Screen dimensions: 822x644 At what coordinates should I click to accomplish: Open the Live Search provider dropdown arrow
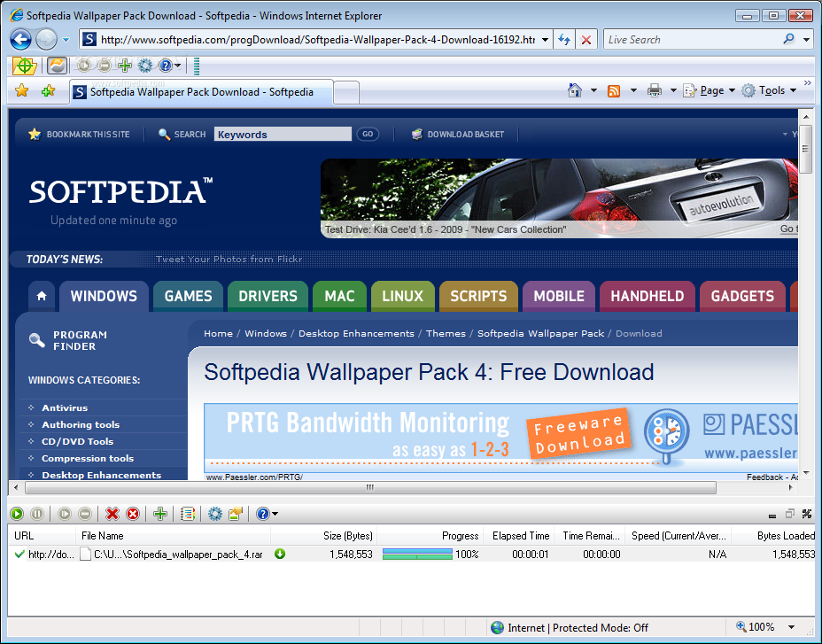(x=807, y=39)
